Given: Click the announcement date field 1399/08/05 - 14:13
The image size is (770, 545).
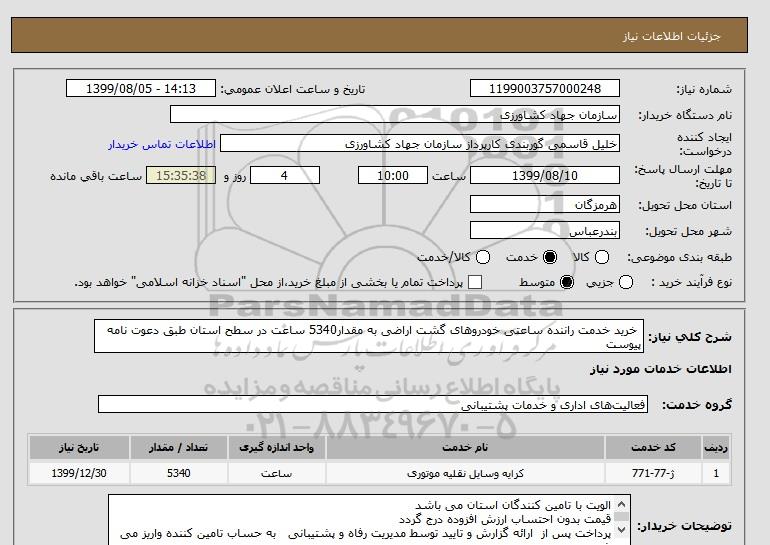Looking at the screenshot, I should [140, 88].
